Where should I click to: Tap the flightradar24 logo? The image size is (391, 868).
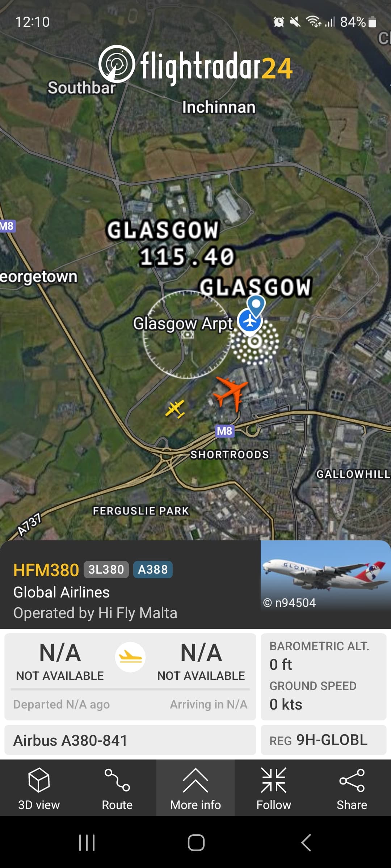coord(195,65)
